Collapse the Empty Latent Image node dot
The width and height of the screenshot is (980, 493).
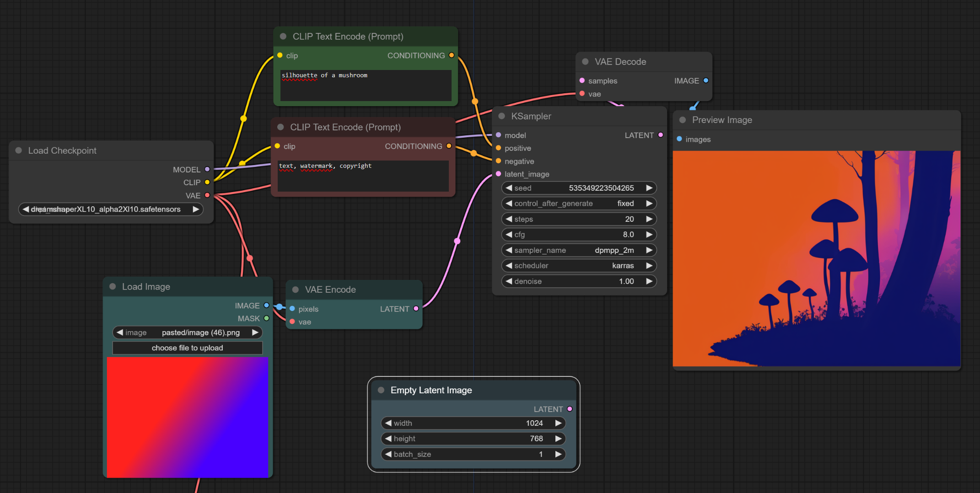point(381,390)
